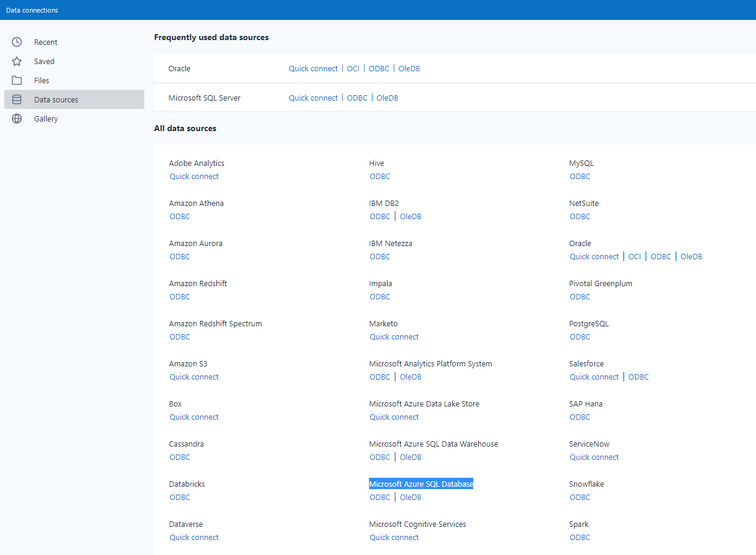Open the Gallery sidebar item

pos(46,119)
